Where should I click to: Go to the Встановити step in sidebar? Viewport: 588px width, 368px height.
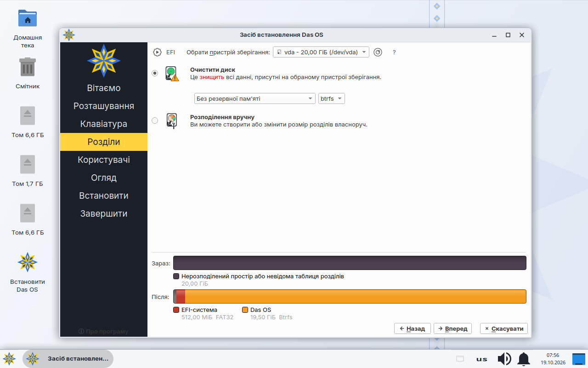tap(104, 195)
